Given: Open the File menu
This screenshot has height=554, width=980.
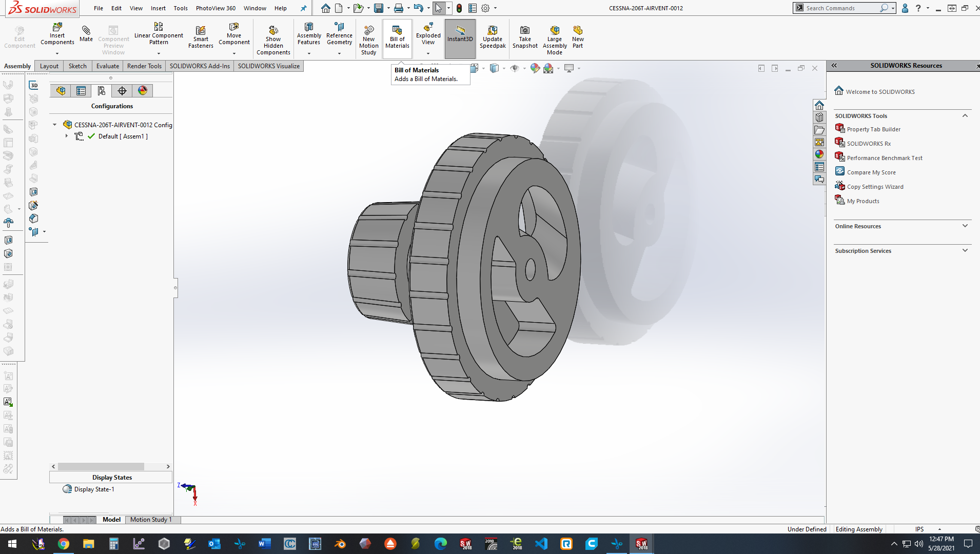Looking at the screenshot, I should (99, 8).
